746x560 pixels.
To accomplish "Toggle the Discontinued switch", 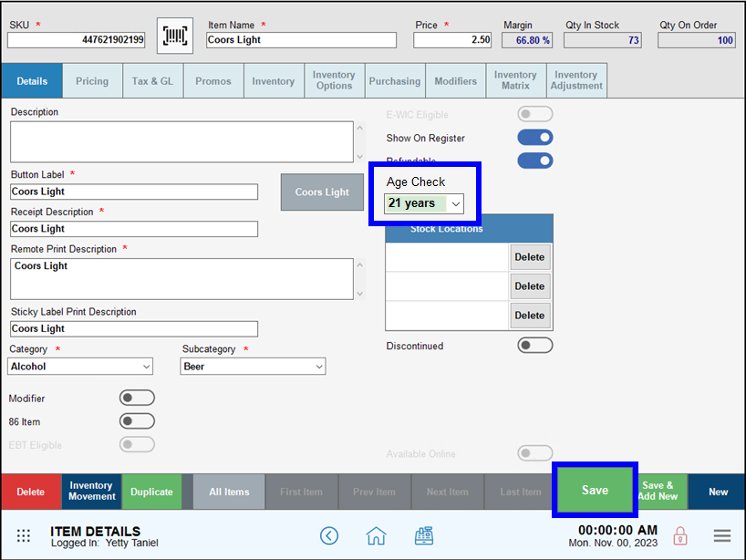I will point(535,346).
